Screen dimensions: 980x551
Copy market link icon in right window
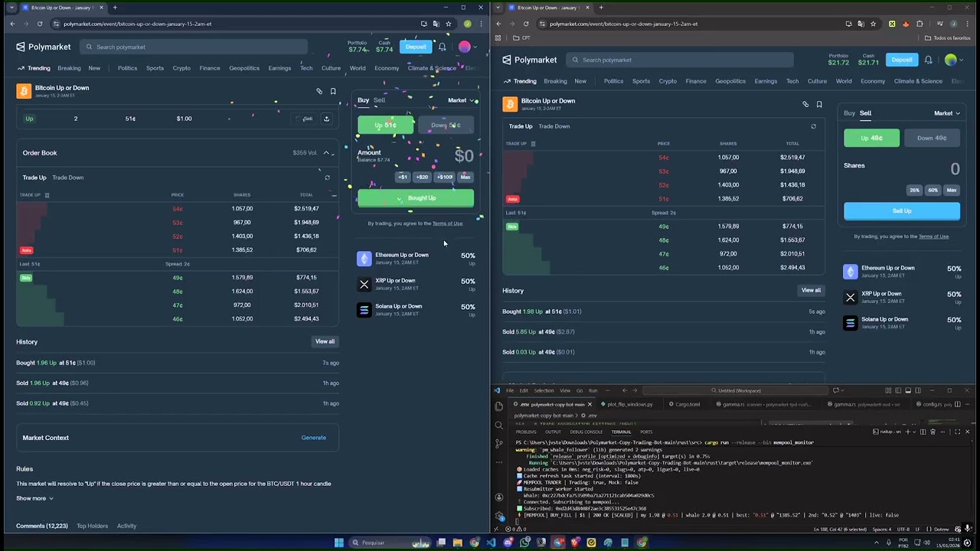click(805, 104)
